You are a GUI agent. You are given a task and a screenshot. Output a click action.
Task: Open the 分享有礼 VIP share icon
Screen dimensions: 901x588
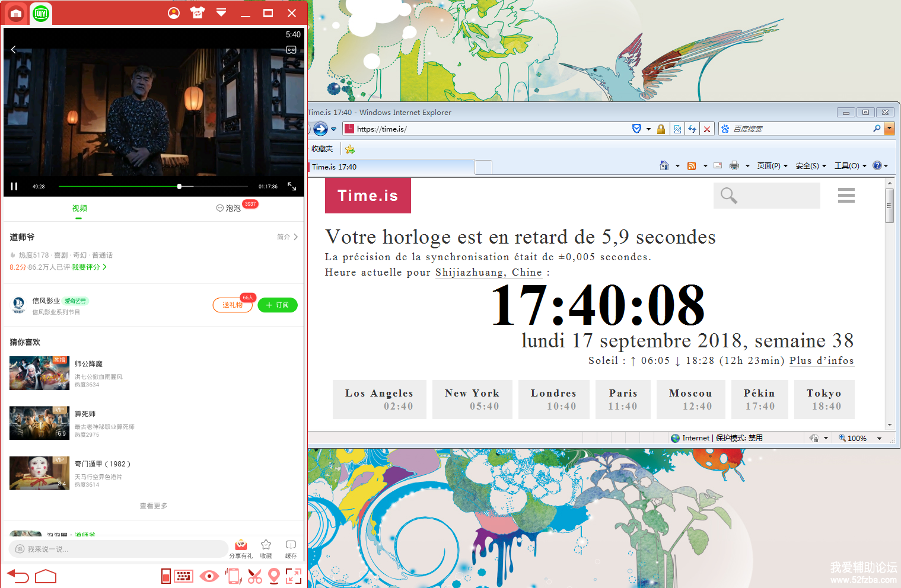coord(241,548)
